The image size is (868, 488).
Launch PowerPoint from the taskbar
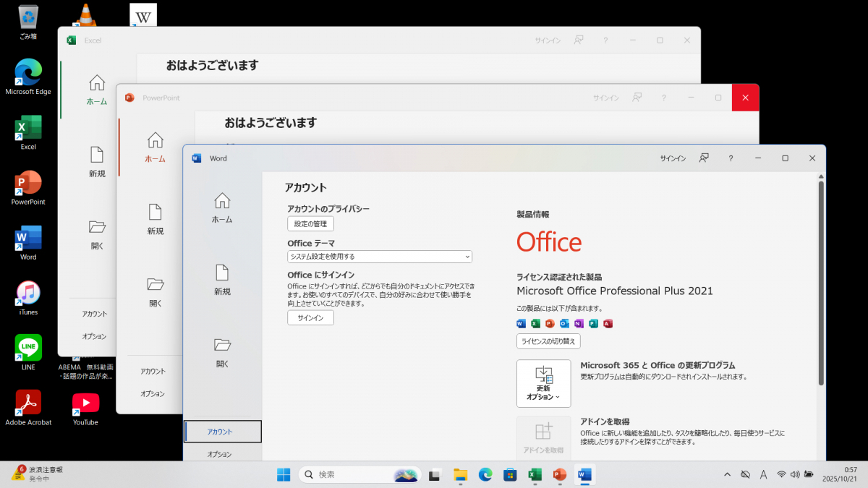[558, 474]
